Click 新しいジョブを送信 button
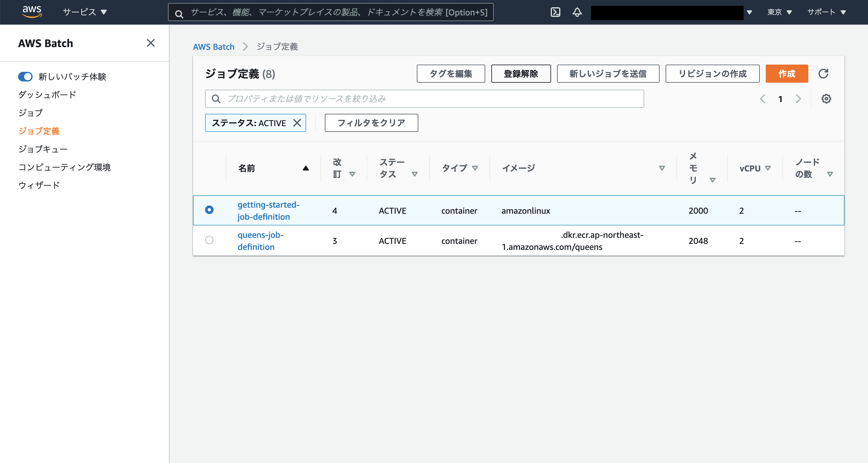Image resolution: width=868 pixels, height=463 pixels. [608, 74]
